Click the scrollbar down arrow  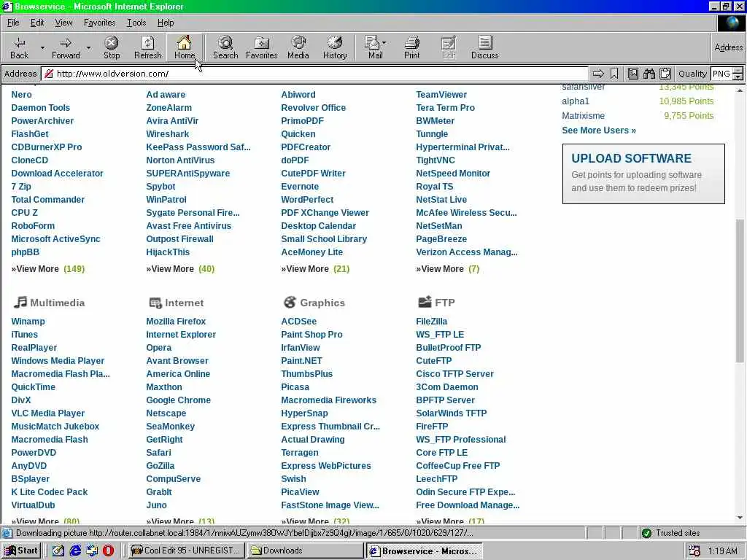pyautogui.click(x=740, y=518)
